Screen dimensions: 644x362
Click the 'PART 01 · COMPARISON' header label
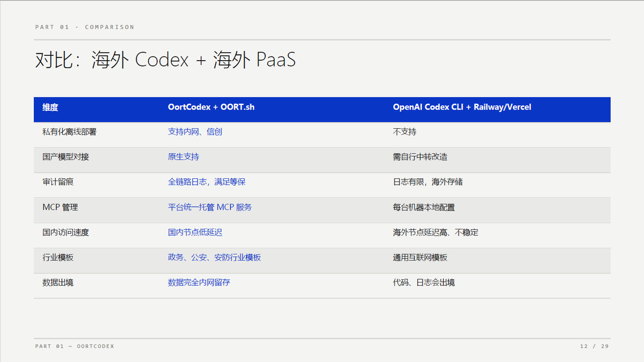(85, 27)
